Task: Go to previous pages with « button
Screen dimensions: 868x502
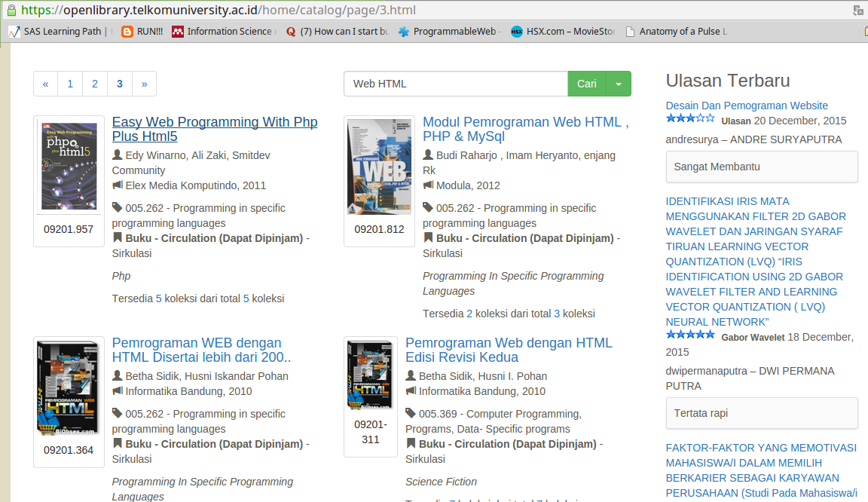Action: (45, 84)
